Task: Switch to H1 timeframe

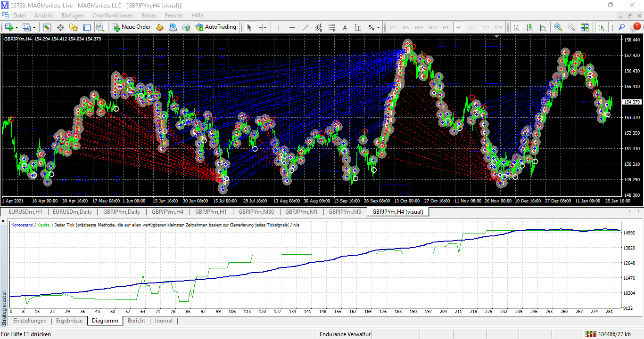Action: coord(446,27)
